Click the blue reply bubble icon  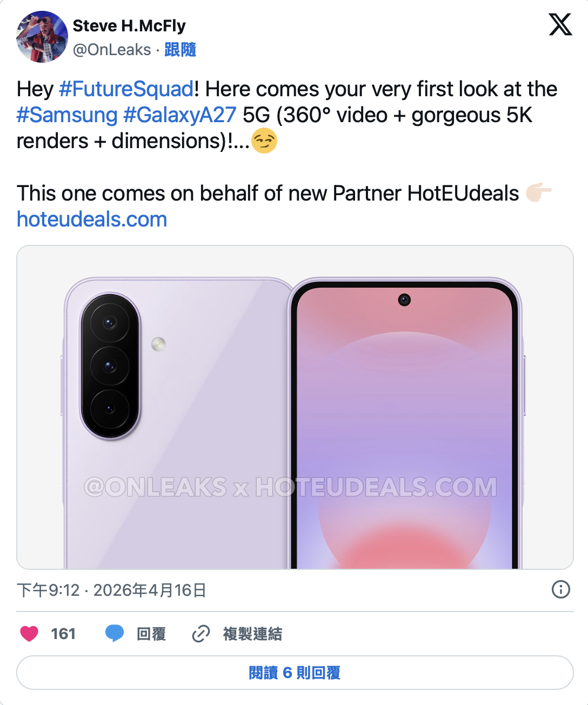(115, 634)
